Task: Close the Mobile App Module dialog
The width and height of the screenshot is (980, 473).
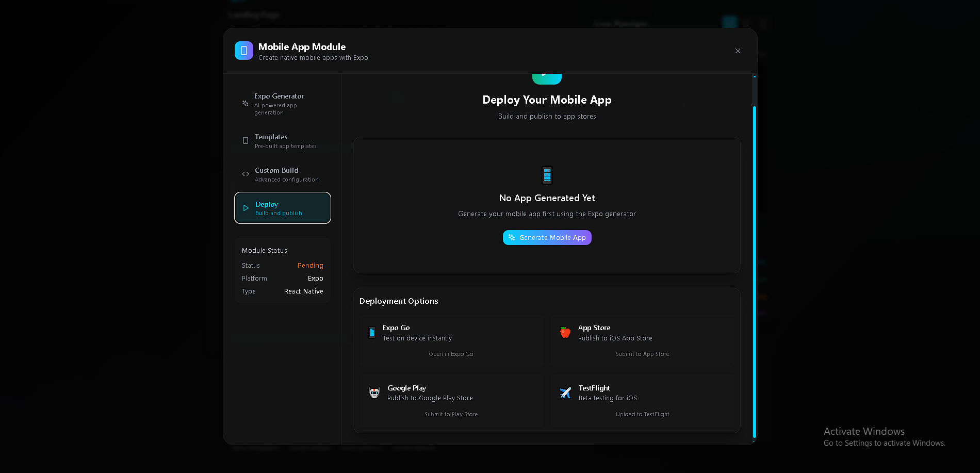Action: tap(738, 51)
